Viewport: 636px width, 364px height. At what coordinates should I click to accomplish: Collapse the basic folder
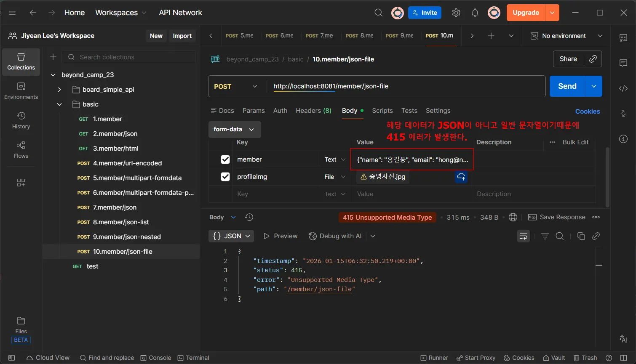59,104
